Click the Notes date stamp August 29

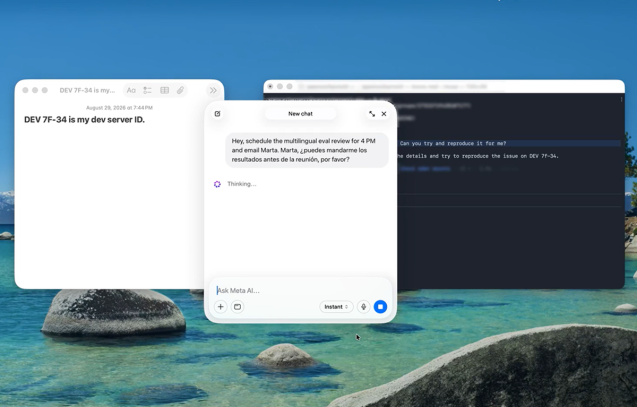click(119, 108)
